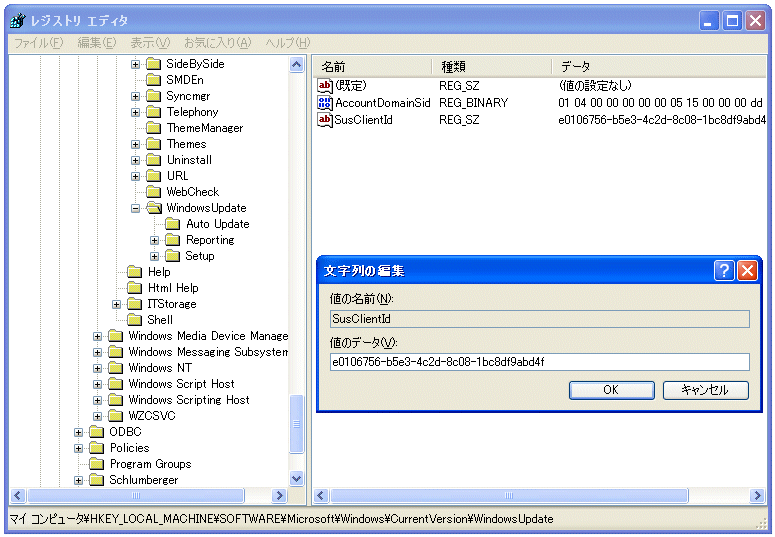Screen dimensions: 775x537
Task: Open the 表示(V) menu
Action: pyautogui.click(x=150, y=43)
